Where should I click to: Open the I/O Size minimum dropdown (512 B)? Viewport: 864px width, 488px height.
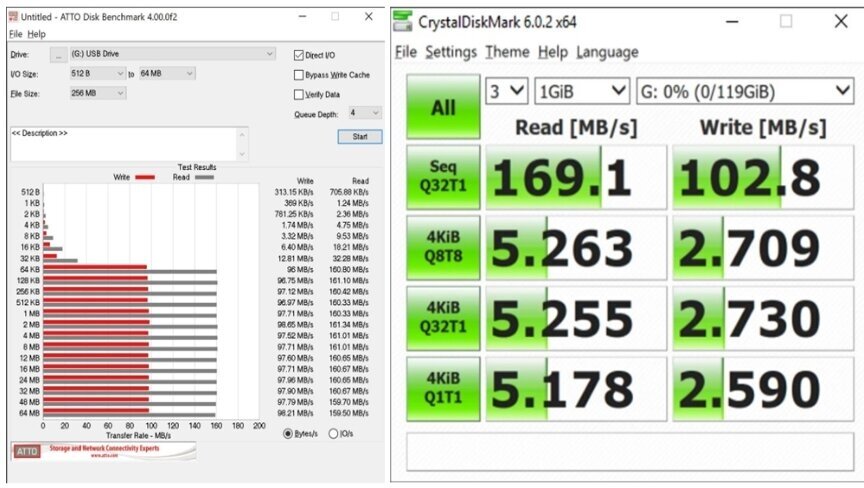pos(98,74)
